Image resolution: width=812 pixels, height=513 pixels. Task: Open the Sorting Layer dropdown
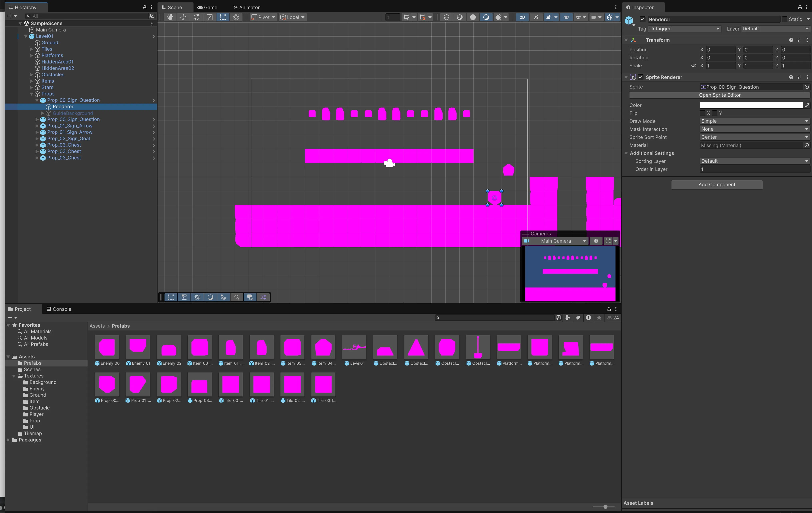[x=755, y=161]
